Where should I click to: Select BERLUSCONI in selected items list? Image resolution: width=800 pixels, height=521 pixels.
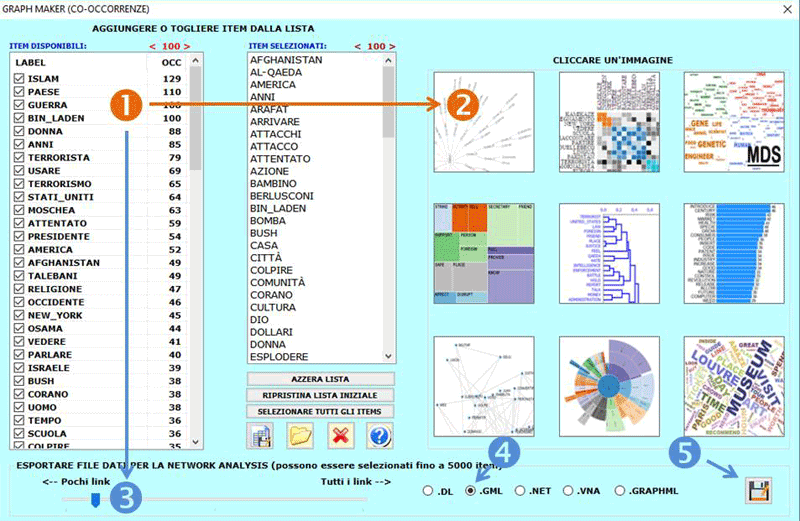coord(282,196)
